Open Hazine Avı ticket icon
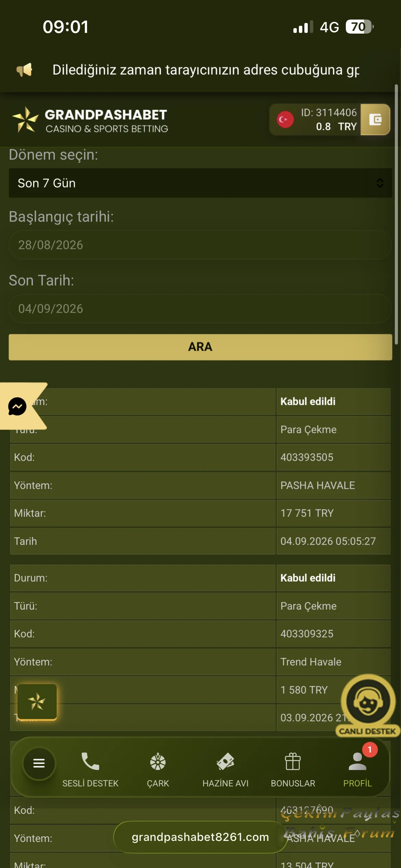This screenshot has width=401, height=868. pyautogui.click(x=225, y=762)
